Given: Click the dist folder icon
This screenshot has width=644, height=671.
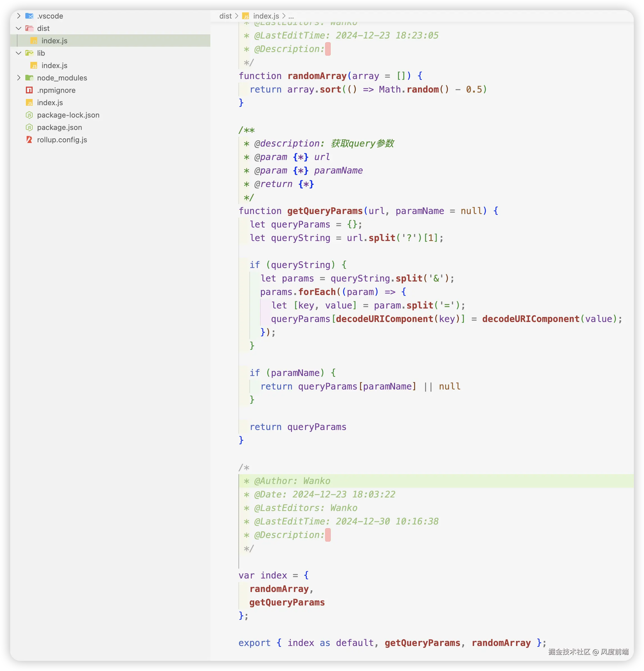Looking at the screenshot, I should (30, 28).
